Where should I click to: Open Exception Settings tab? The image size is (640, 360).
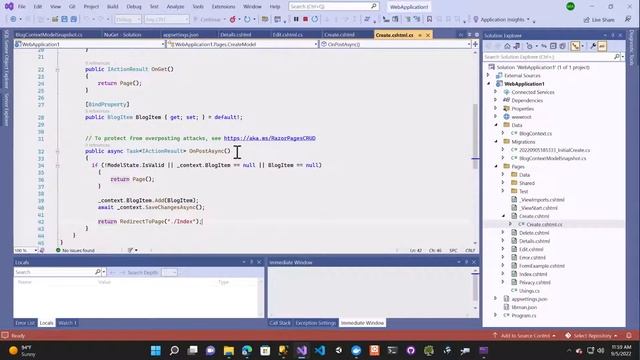tap(315, 322)
